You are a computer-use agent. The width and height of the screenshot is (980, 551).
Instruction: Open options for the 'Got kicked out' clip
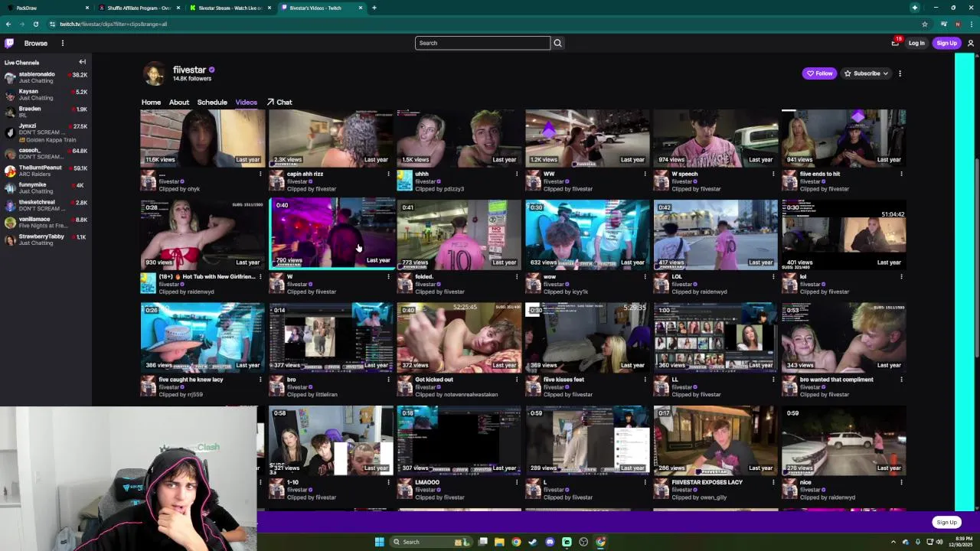point(516,380)
